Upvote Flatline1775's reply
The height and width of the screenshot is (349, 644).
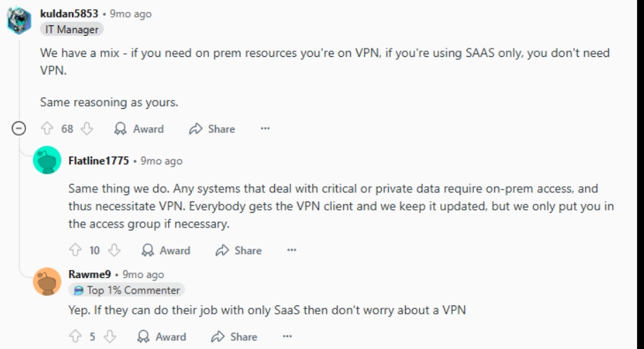click(x=75, y=250)
